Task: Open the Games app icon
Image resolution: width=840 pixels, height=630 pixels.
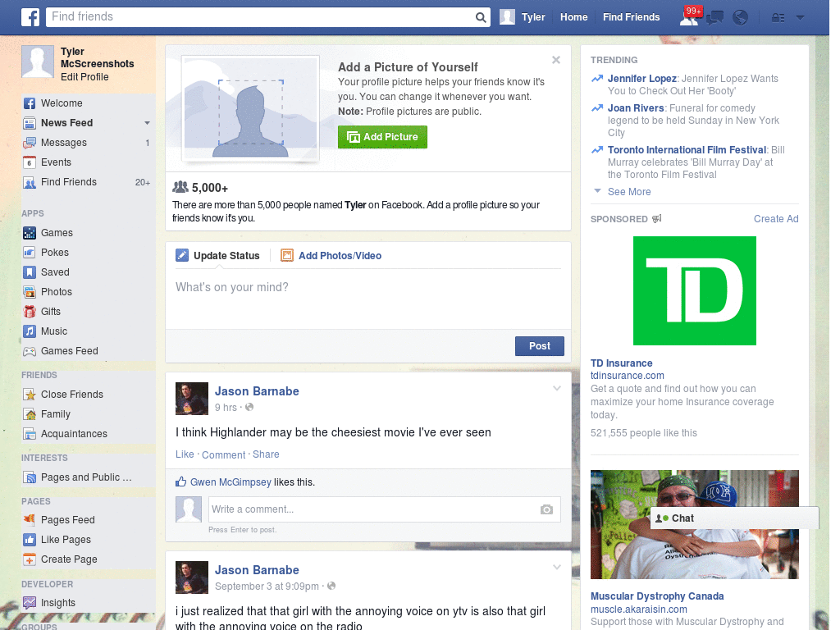Action: coord(30,233)
